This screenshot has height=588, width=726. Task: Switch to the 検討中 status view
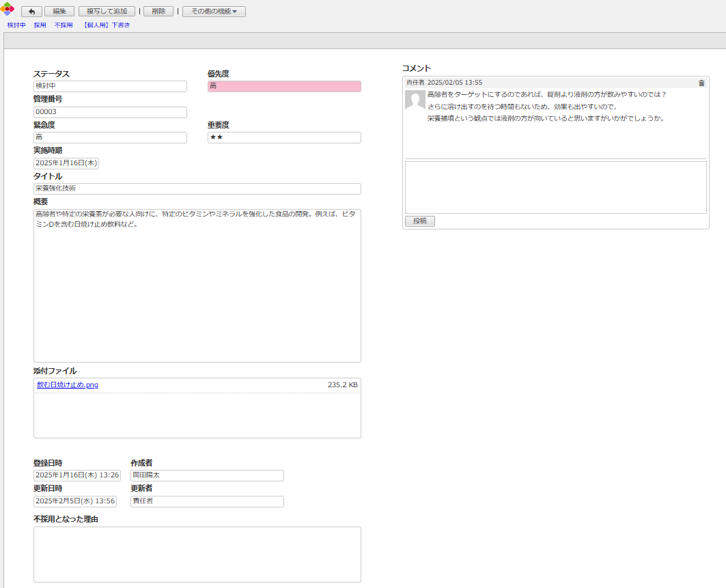point(16,25)
